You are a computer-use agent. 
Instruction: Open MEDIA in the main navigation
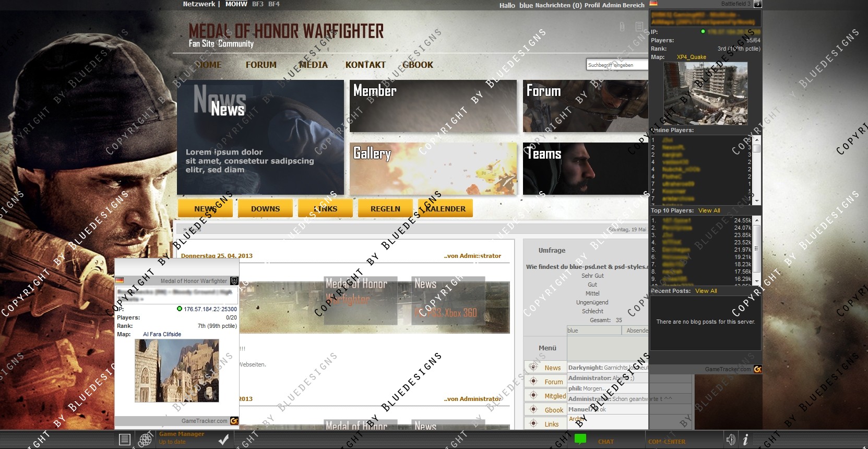(313, 65)
